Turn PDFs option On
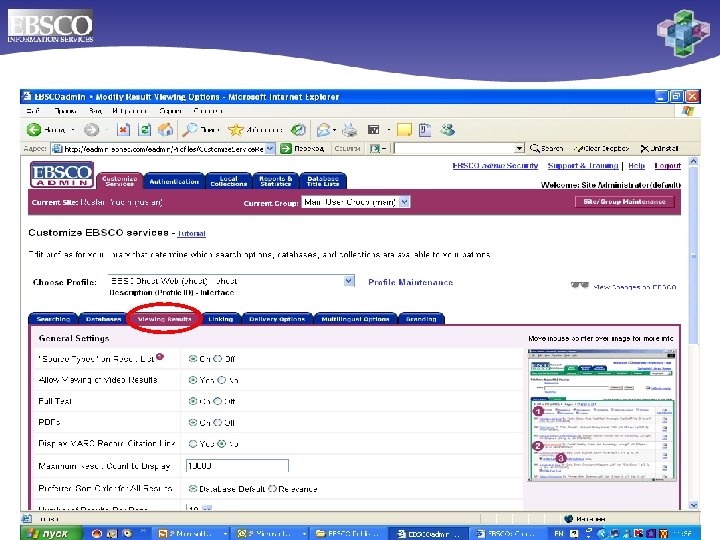Image resolution: width=720 pixels, height=540 pixels. click(193, 422)
